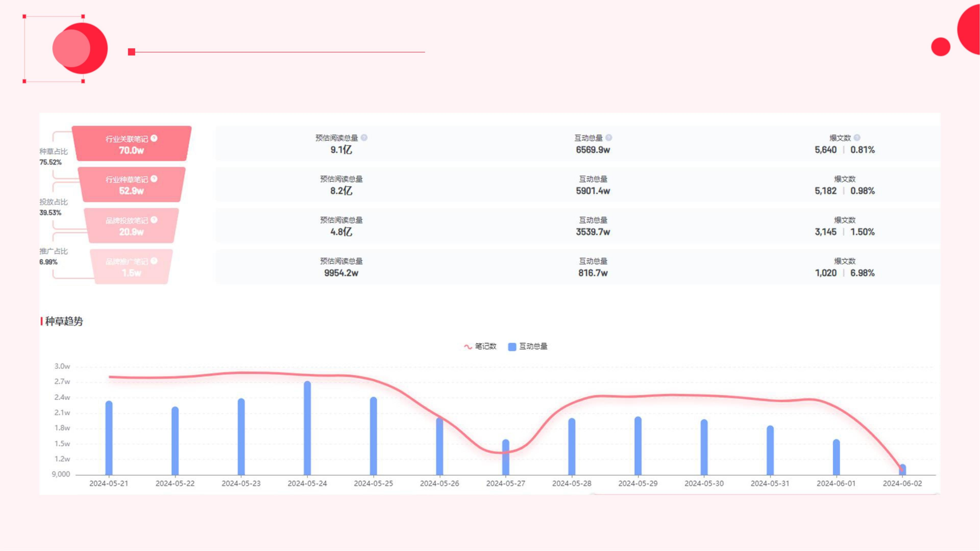Image resolution: width=980 pixels, height=551 pixels.
Task: Click help icon beside 品牌投放笔记
Action: (154, 220)
